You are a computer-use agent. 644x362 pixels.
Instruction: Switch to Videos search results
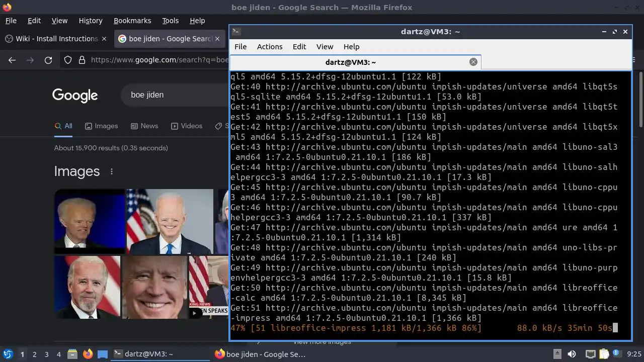187,126
